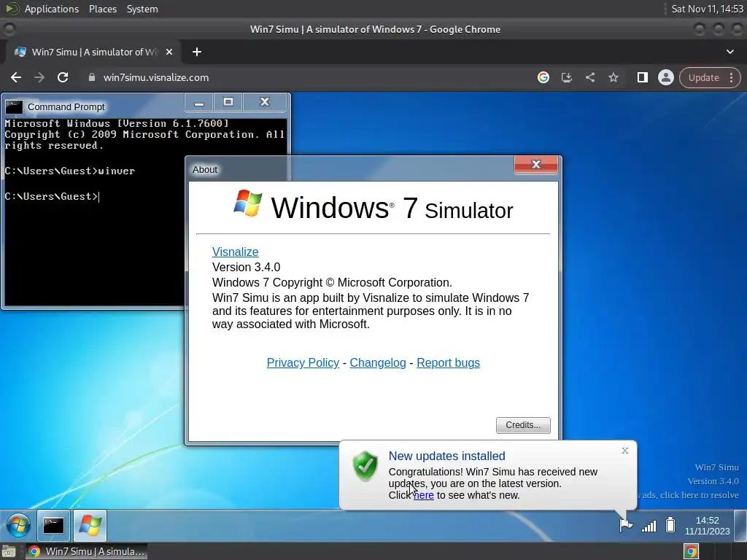The height and width of the screenshot is (560, 747).
Task: Expand Chrome tab search chevron
Action: tap(729, 52)
